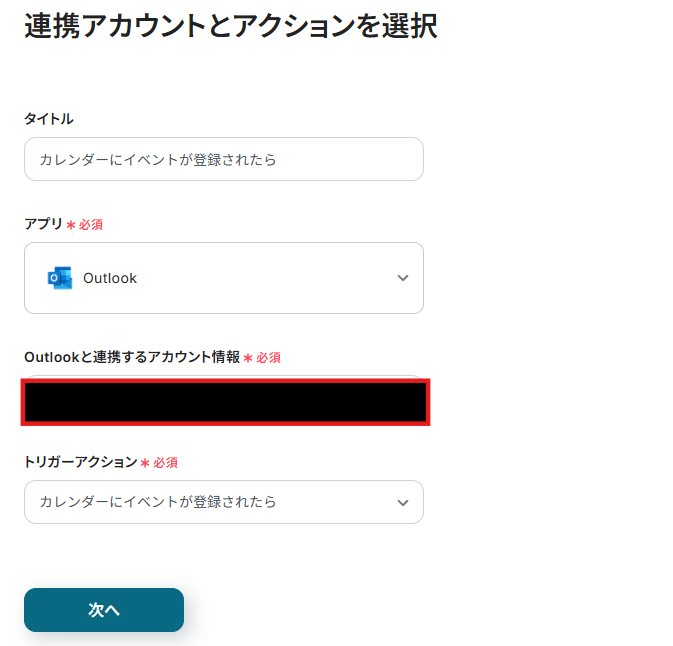673x646 pixels.
Task: Click the タイトル field label
Action: coord(49,119)
